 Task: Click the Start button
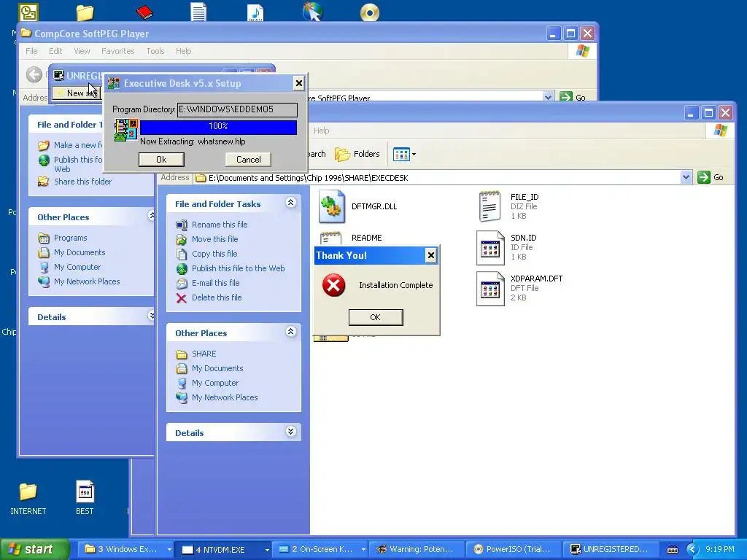coord(35,549)
